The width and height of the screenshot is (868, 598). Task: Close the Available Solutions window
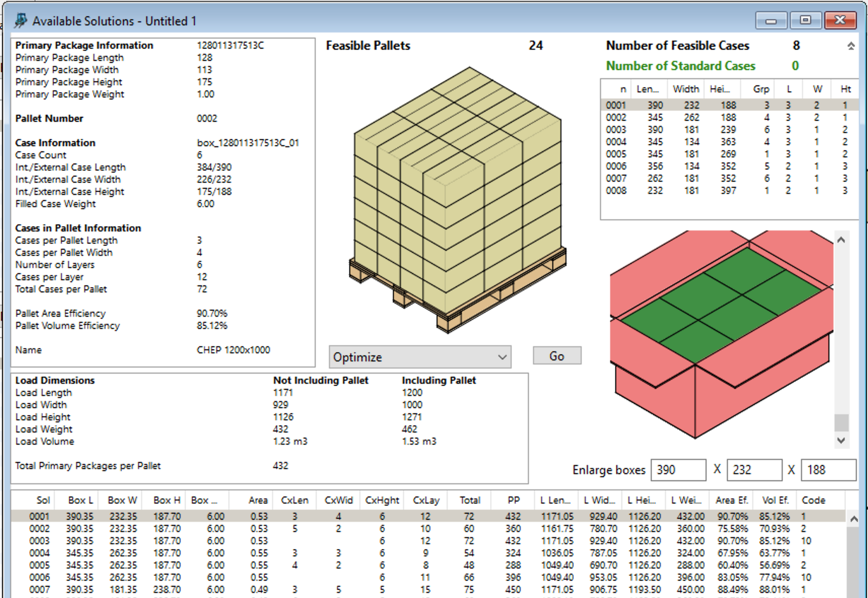pos(841,21)
